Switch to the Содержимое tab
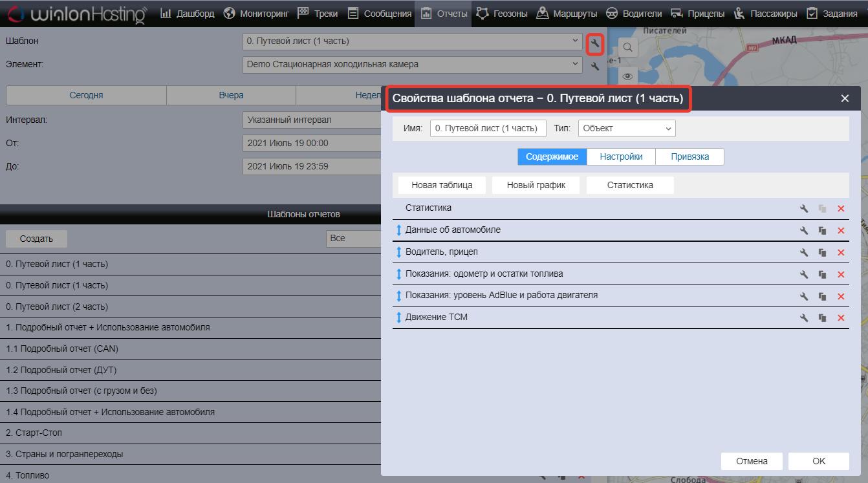The height and width of the screenshot is (483, 868). click(552, 156)
